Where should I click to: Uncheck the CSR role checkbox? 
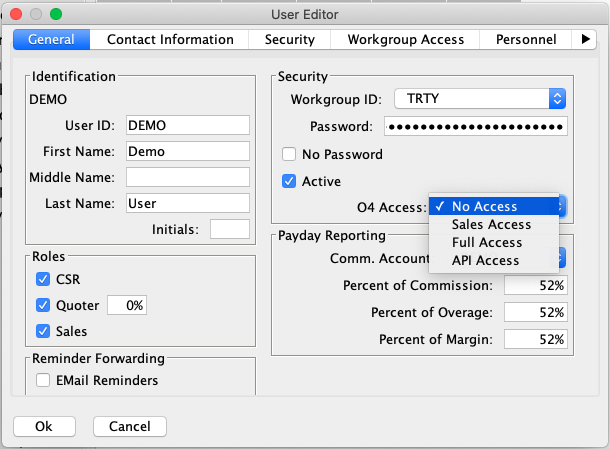coord(43,279)
